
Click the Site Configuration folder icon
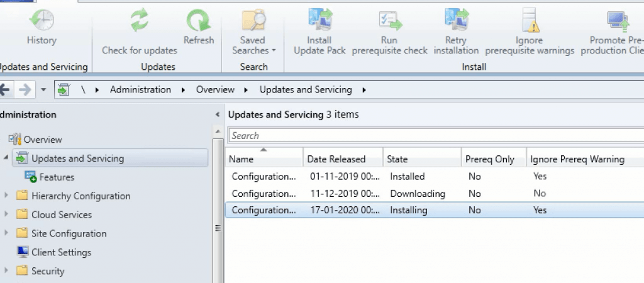[22, 233]
